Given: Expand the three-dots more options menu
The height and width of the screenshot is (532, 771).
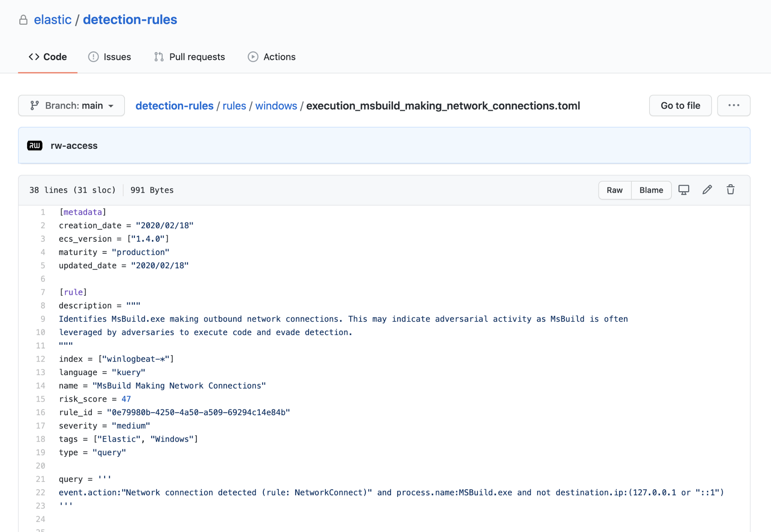Looking at the screenshot, I should [x=734, y=106].
